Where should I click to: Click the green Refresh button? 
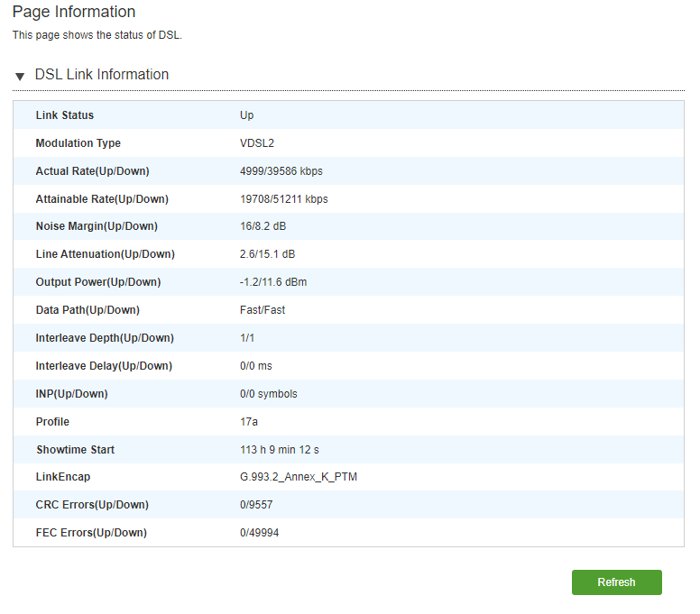click(616, 582)
